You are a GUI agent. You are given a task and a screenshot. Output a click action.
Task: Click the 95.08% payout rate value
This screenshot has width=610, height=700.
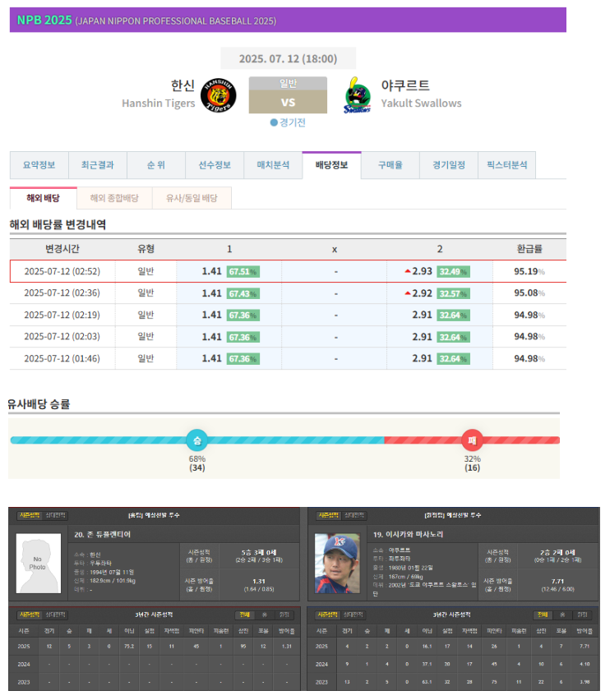pos(529,292)
